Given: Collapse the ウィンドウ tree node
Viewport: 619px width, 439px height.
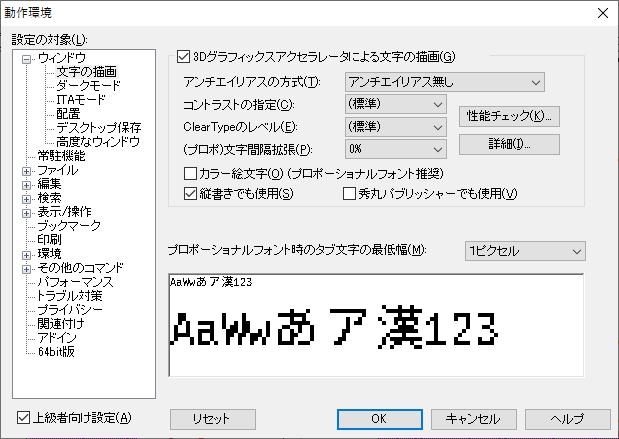Looking at the screenshot, I should click(x=27, y=58).
